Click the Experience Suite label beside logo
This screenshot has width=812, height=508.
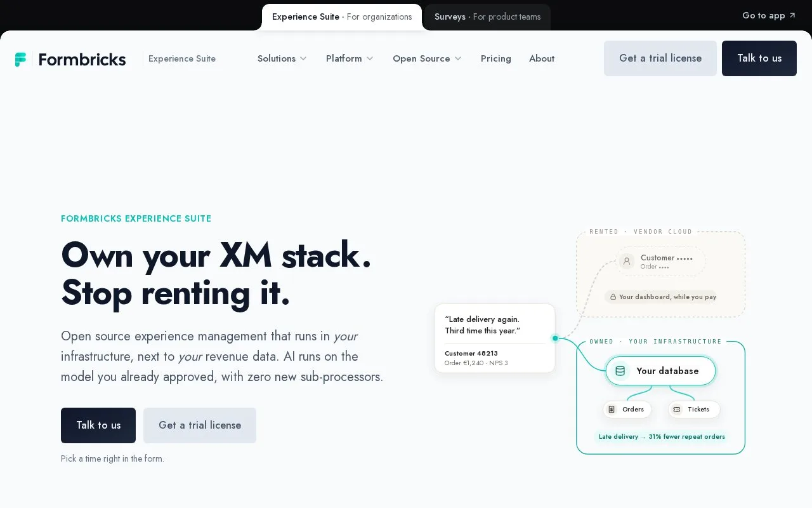182,58
